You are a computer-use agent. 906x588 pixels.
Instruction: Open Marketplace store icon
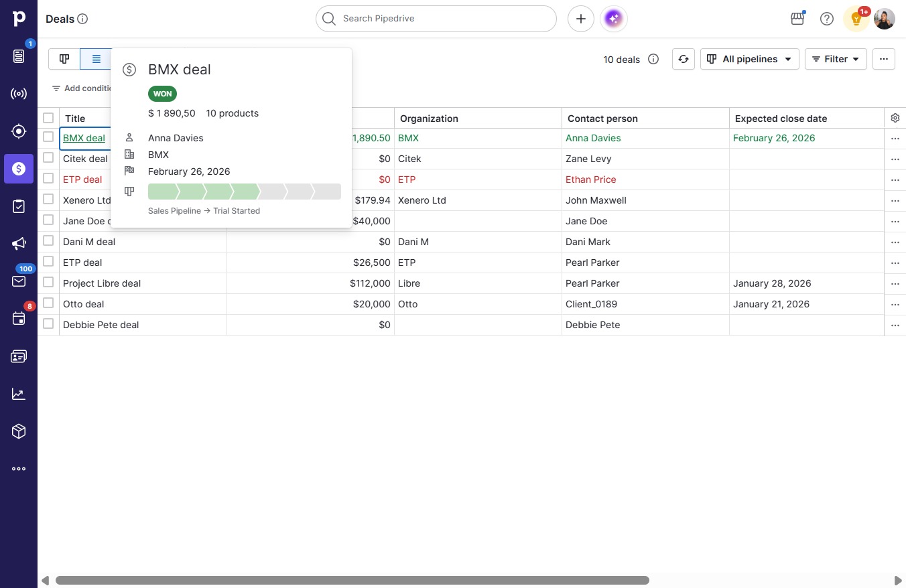point(797,19)
